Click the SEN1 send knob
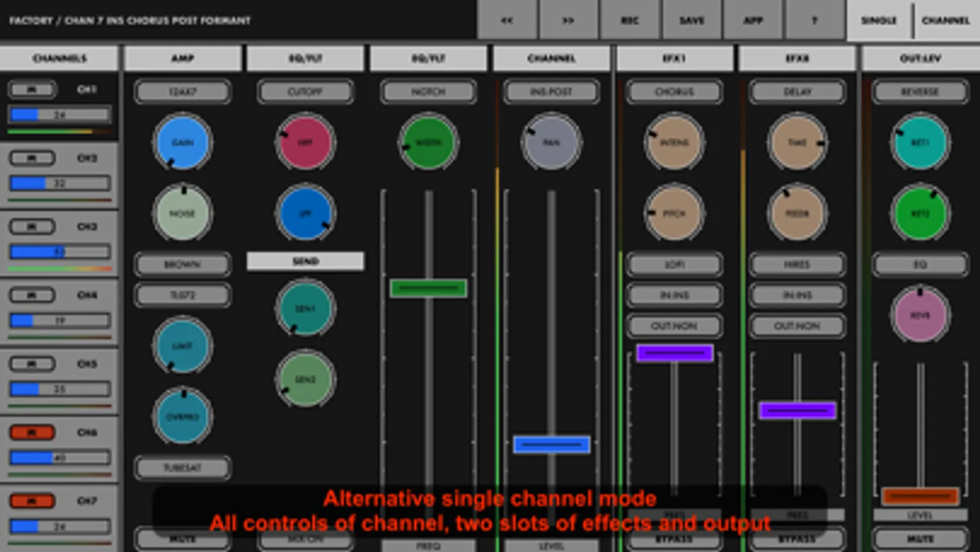Image resolution: width=980 pixels, height=552 pixels. point(305,309)
